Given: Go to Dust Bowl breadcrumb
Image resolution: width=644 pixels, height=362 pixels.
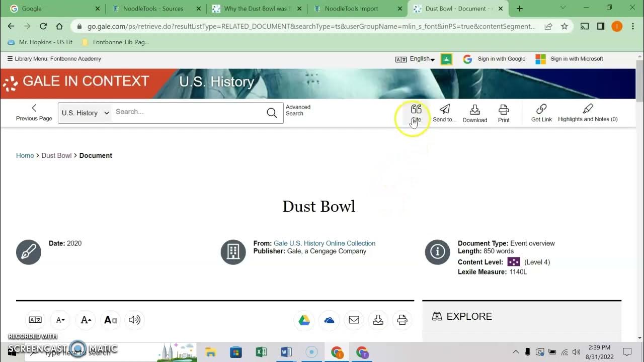Looking at the screenshot, I should [x=56, y=155].
